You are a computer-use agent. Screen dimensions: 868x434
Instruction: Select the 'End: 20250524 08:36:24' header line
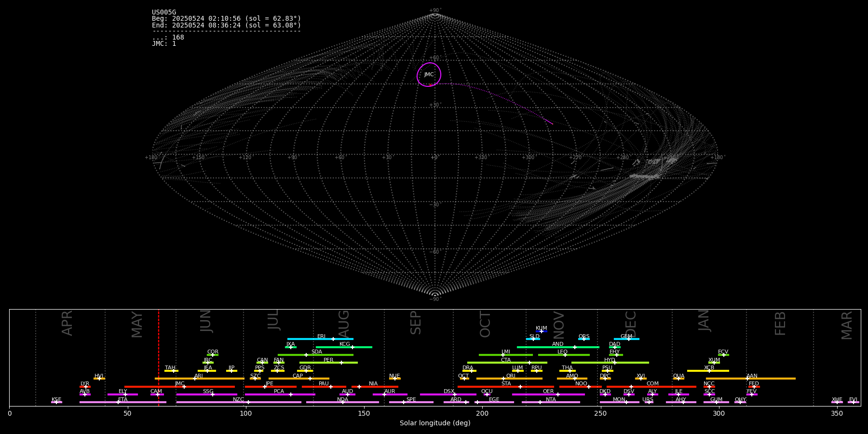(226, 25)
